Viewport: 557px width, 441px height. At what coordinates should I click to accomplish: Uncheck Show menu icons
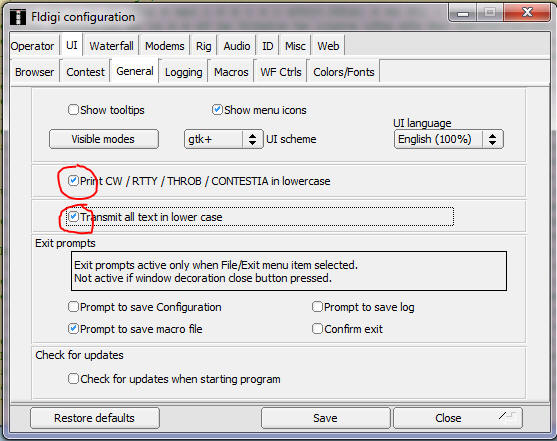click(x=217, y=109)
